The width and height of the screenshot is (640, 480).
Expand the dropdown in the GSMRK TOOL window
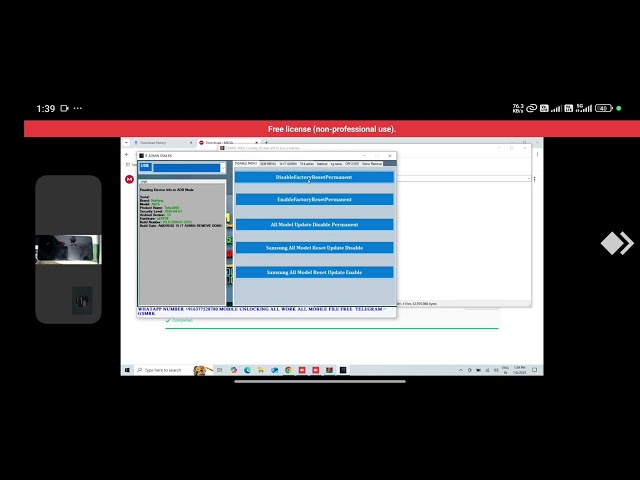point(529,179)
